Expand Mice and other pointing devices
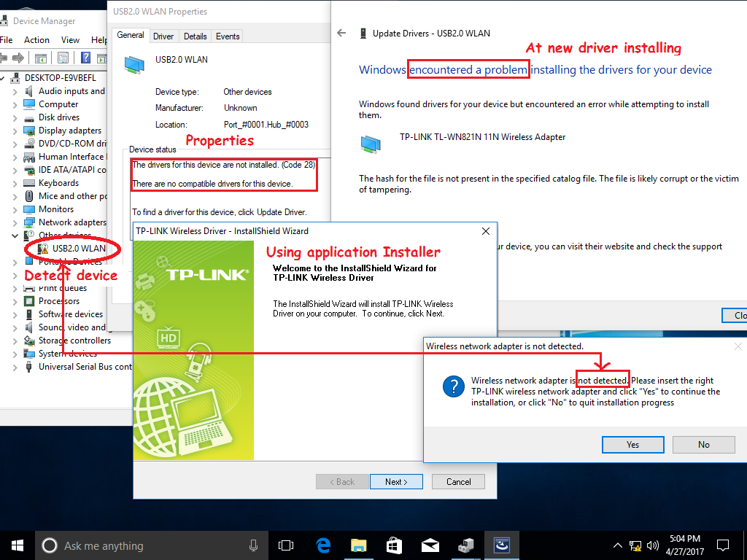Screen dimensions: 747x560 click(15, 196)
